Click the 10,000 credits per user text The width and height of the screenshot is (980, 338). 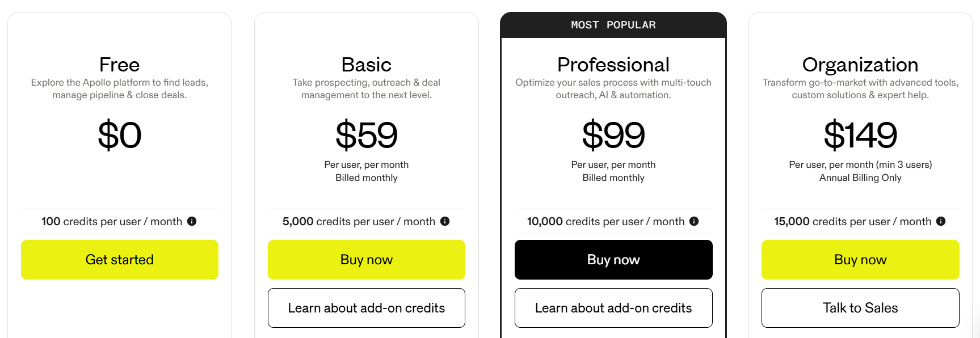click(605, 221)
